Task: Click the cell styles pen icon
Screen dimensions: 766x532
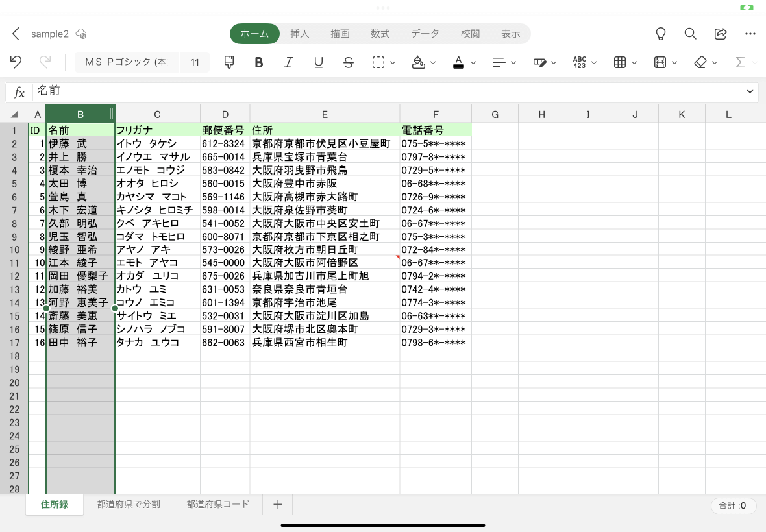Action: click(x=540, y=62)
